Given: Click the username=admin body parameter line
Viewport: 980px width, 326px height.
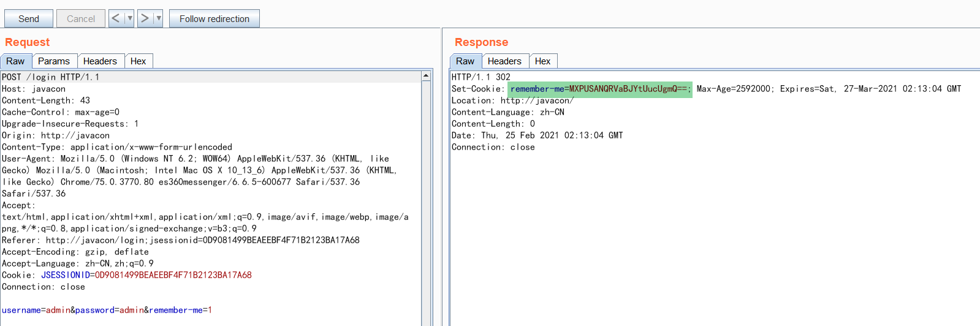Looking at the screenshot, I should pos(107,310).
